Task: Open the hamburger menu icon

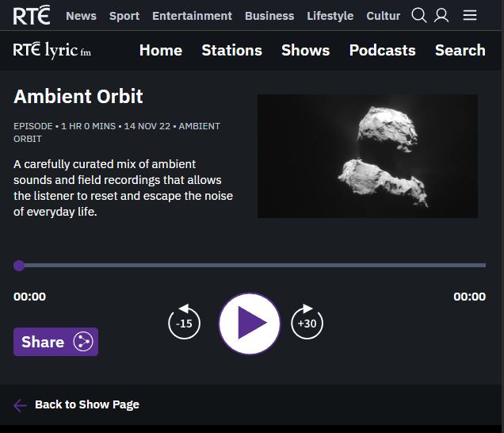Action: (x=470, y=15)
